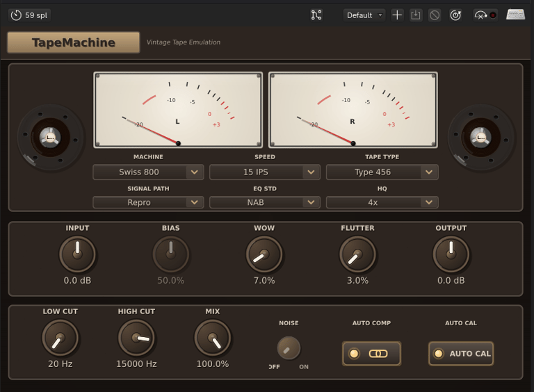Viewport: 534px width, 392px height.
Task: Click the plus add preset button
Action: click(x=397, y=15)
